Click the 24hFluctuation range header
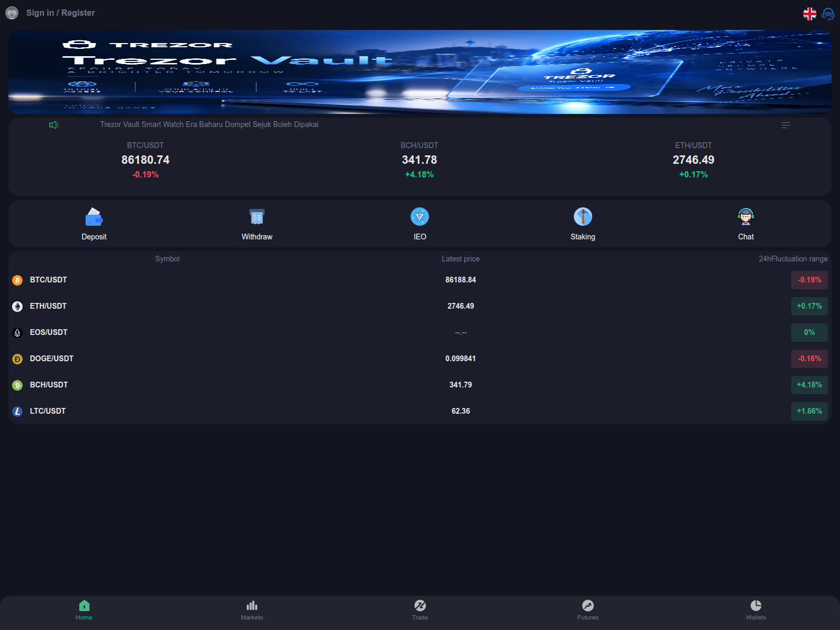 pos(793,259)
